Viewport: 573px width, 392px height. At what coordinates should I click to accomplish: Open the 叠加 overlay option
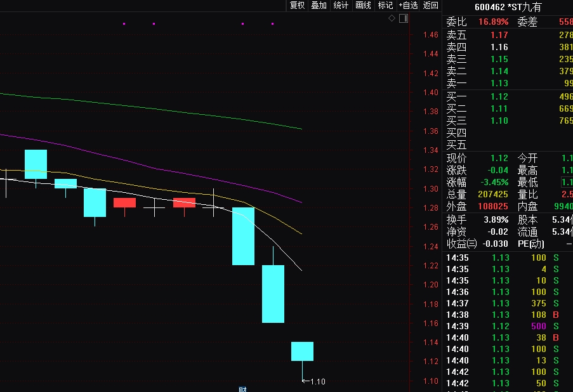pos(319,6)
